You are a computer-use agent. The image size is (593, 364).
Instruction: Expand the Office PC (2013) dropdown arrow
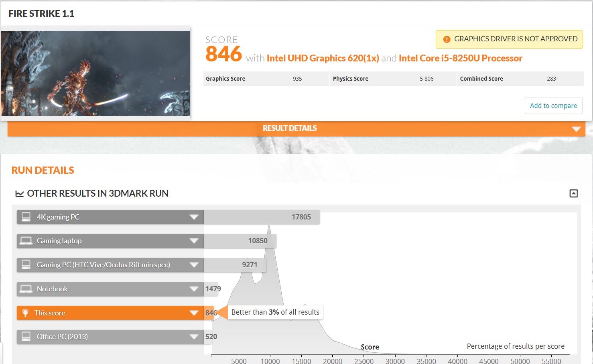(x=194, y=337)
